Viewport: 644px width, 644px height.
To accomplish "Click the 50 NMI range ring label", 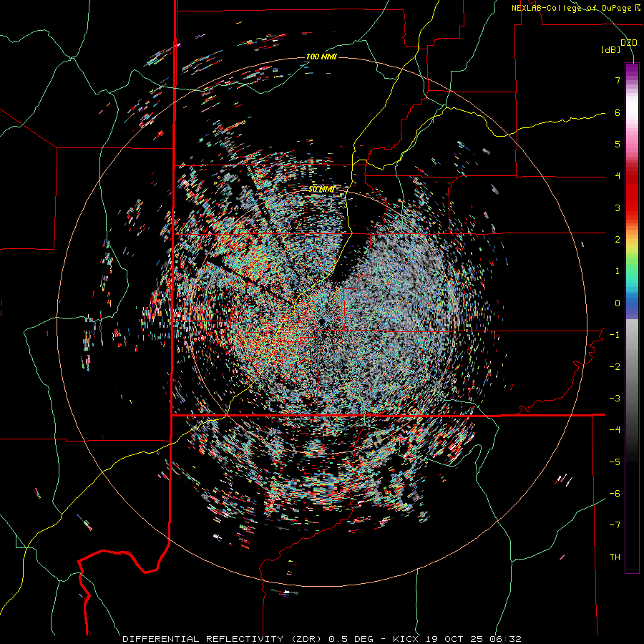I will (321, 189).
